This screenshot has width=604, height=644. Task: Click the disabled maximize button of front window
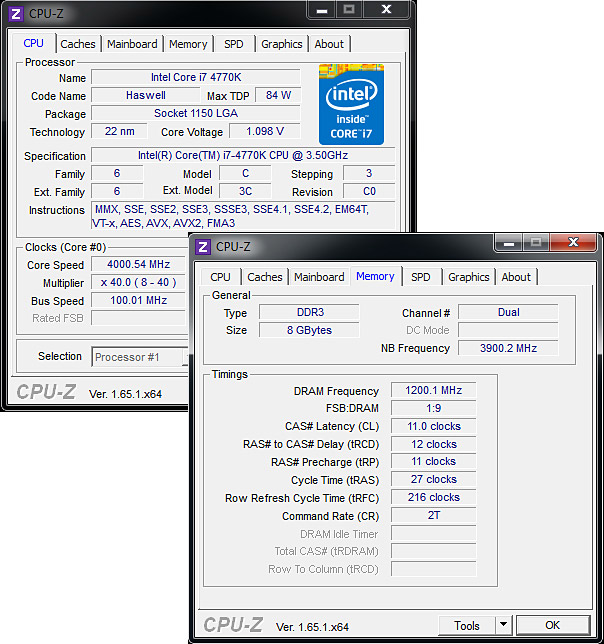coord(536,242)
